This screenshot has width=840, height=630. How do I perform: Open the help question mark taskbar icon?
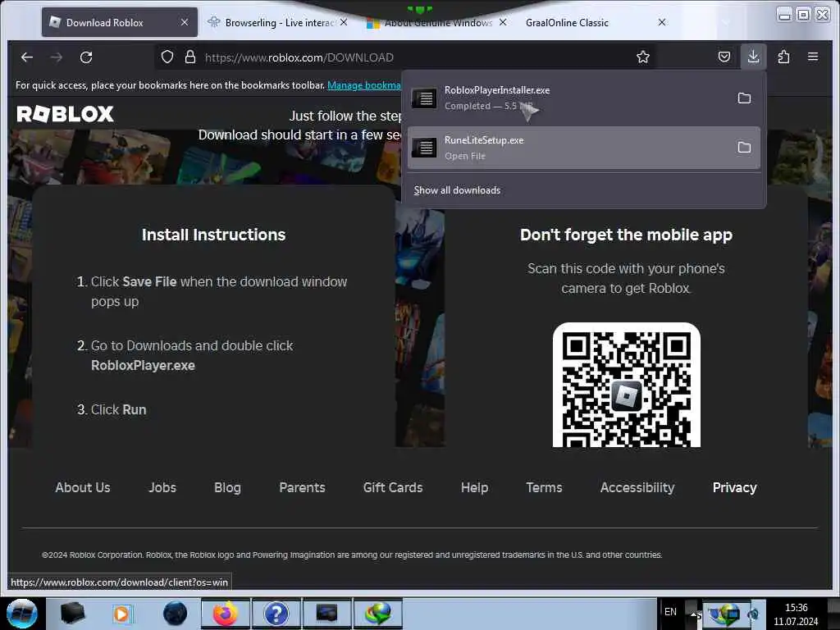tap(276, 614)
